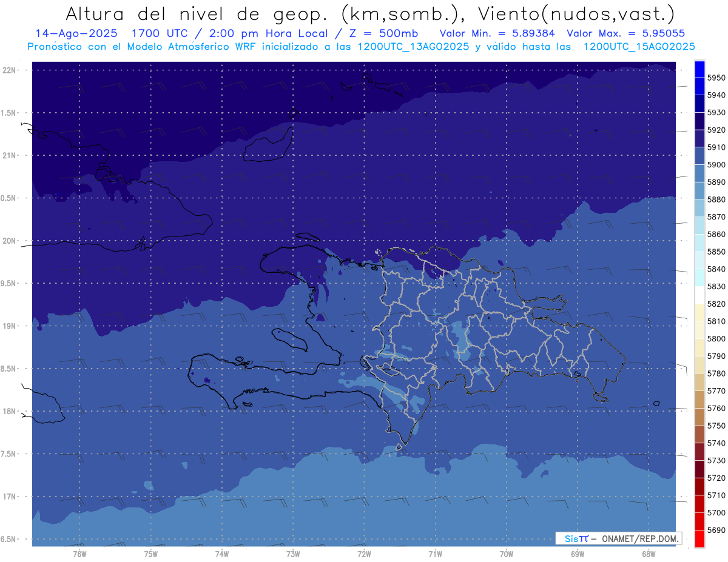Click the '6.5N' latitude label
728x562 pixels.
(9, 539)
